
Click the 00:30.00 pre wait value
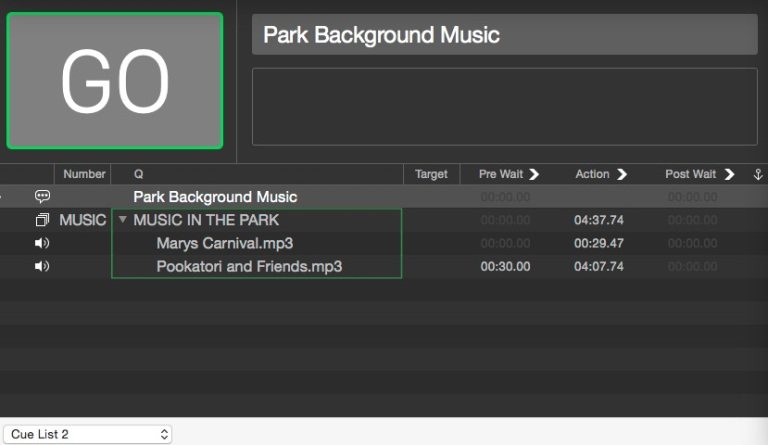pyautogui.click(x=505, y=267)
